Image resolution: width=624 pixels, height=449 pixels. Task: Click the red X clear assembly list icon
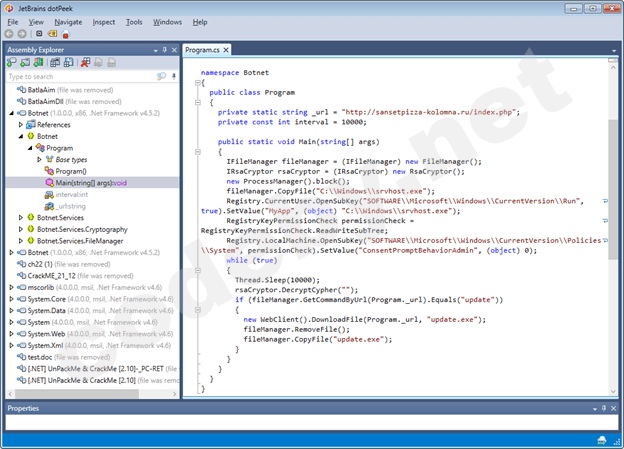point(85,62)
